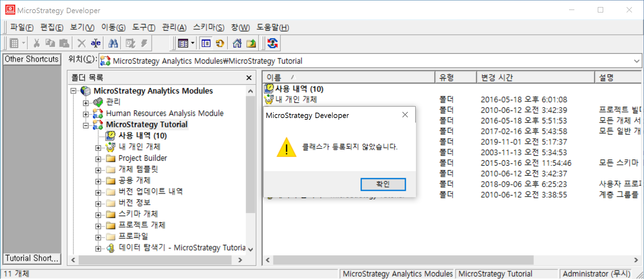The width and height of the screenshot is (644, 279).
Task: Click the new object grid icon
Action: point(14,43)
